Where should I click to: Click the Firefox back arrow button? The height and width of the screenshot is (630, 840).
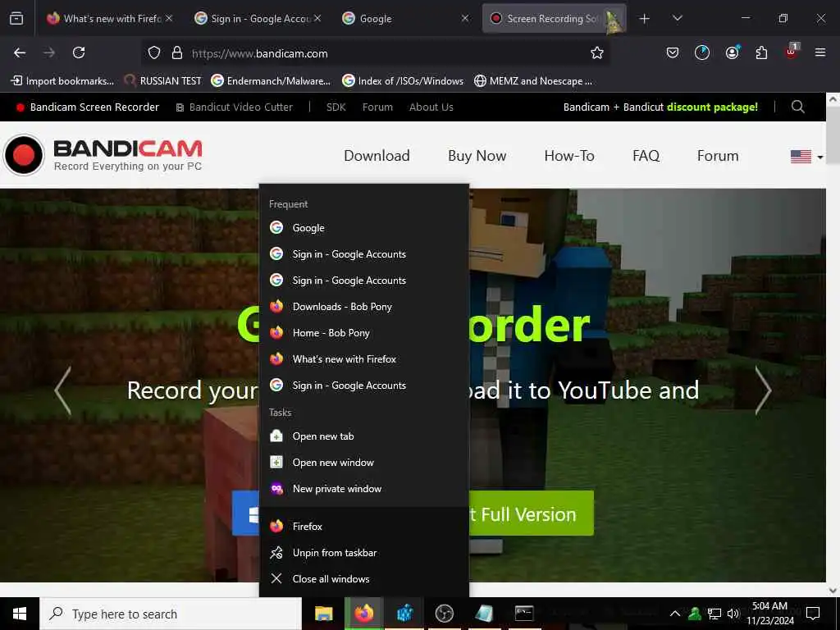point(20,52)
